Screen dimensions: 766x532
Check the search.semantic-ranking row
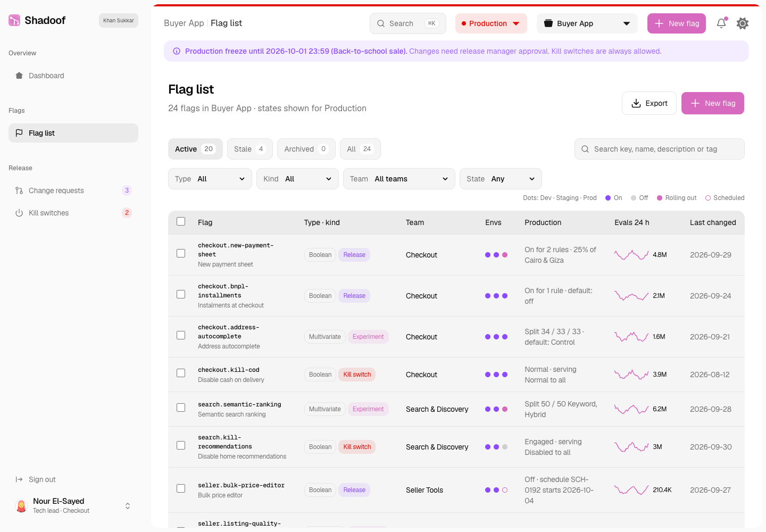[181, 408]
